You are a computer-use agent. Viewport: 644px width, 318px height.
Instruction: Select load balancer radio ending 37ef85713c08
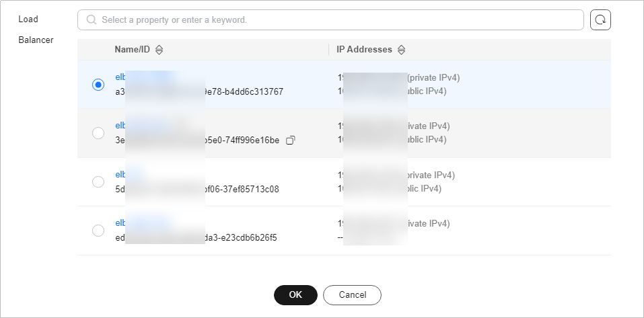pyautogui.click(x=98, y=182)
